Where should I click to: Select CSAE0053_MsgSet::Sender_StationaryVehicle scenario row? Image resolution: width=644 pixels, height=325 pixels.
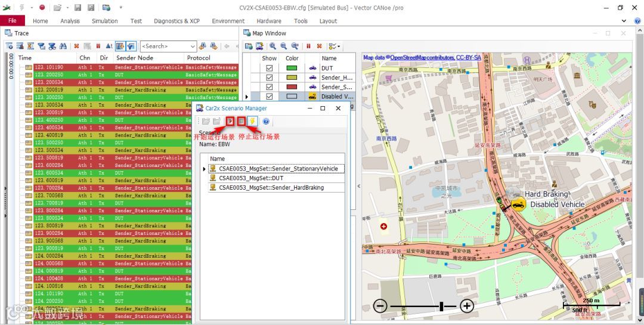(277, 169)
